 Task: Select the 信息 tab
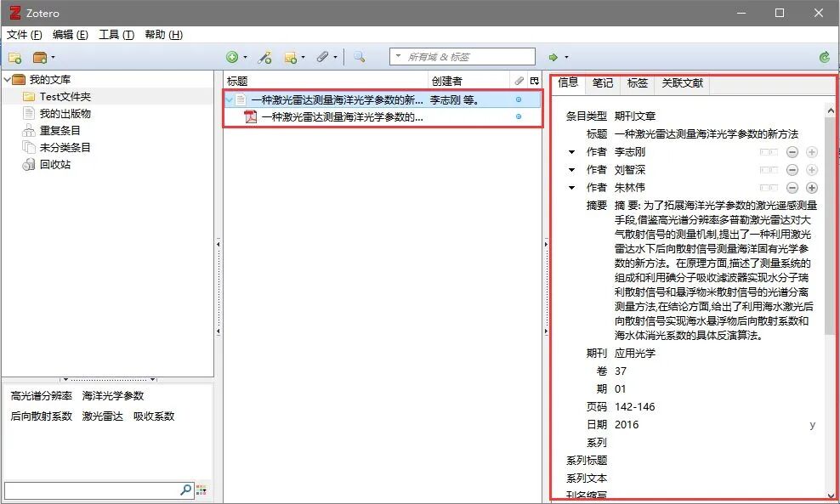pos(568,82)
